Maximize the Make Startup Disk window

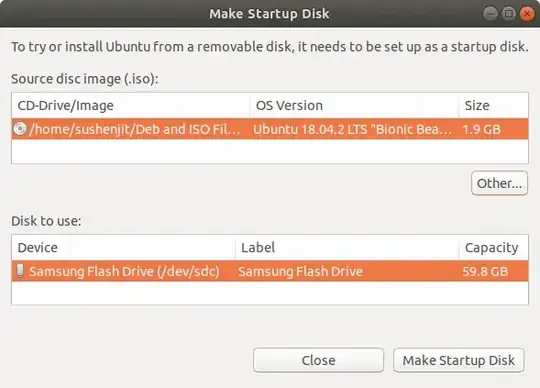tap(508, 14)
